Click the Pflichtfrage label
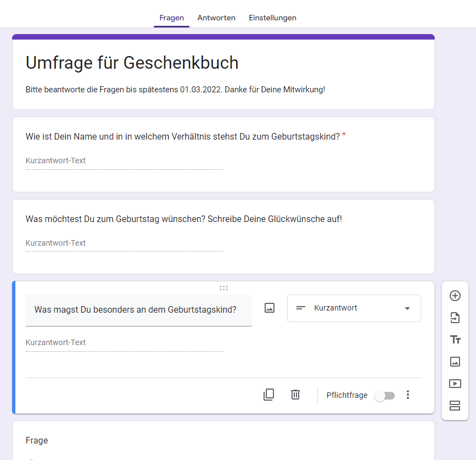This screenshot has width=476, height=460. (347, 395)
